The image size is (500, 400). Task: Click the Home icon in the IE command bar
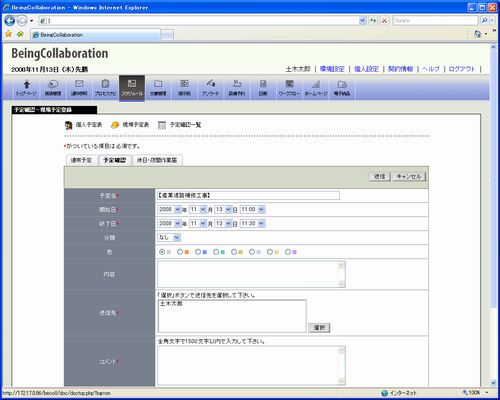point(478,34)
